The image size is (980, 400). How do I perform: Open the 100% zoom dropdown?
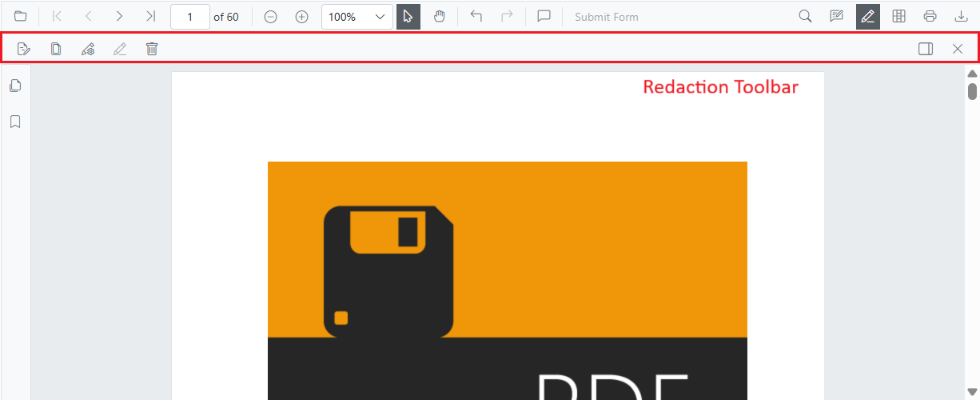pyautogui.click(x=357, y=17)
